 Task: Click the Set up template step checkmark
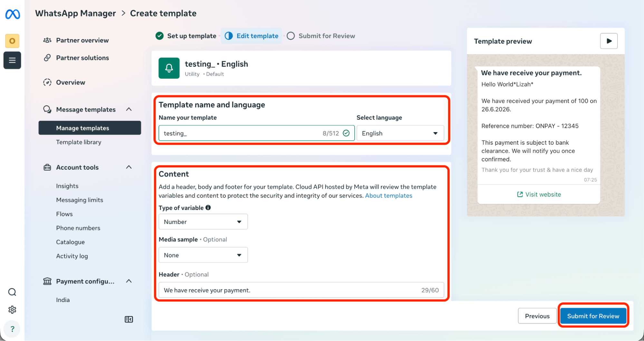point(159,36)
